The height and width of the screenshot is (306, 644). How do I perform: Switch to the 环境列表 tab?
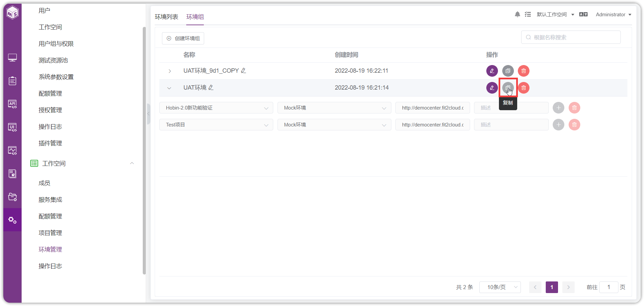166,17
